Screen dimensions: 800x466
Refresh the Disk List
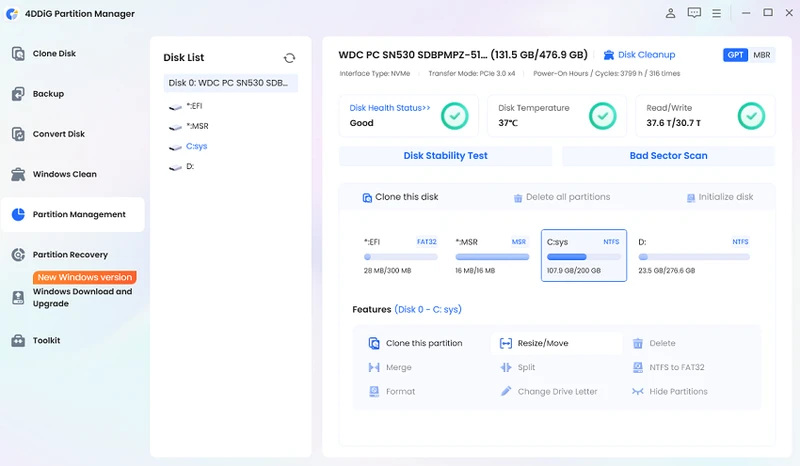pos(289,58)
